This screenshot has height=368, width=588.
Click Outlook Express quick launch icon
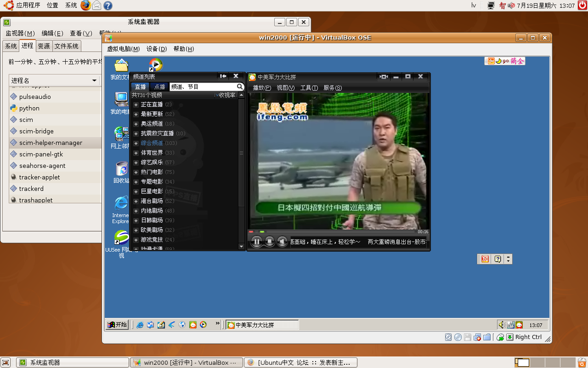click(x=151, y=325)
